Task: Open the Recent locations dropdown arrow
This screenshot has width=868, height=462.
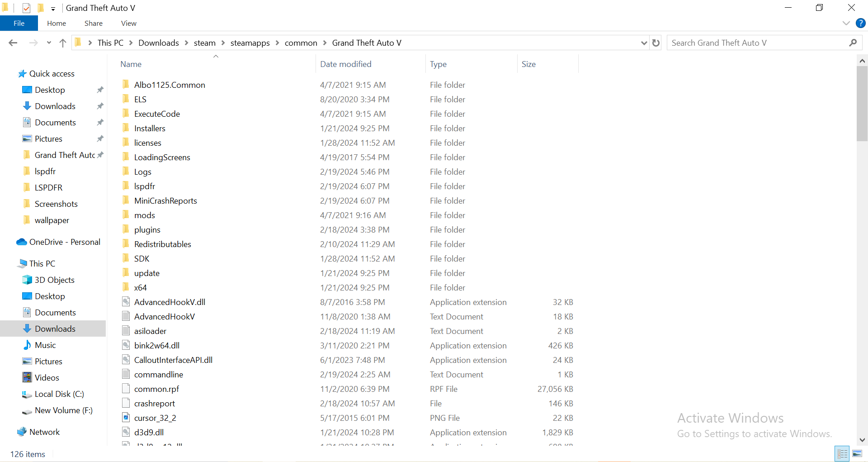Action: 49,43
